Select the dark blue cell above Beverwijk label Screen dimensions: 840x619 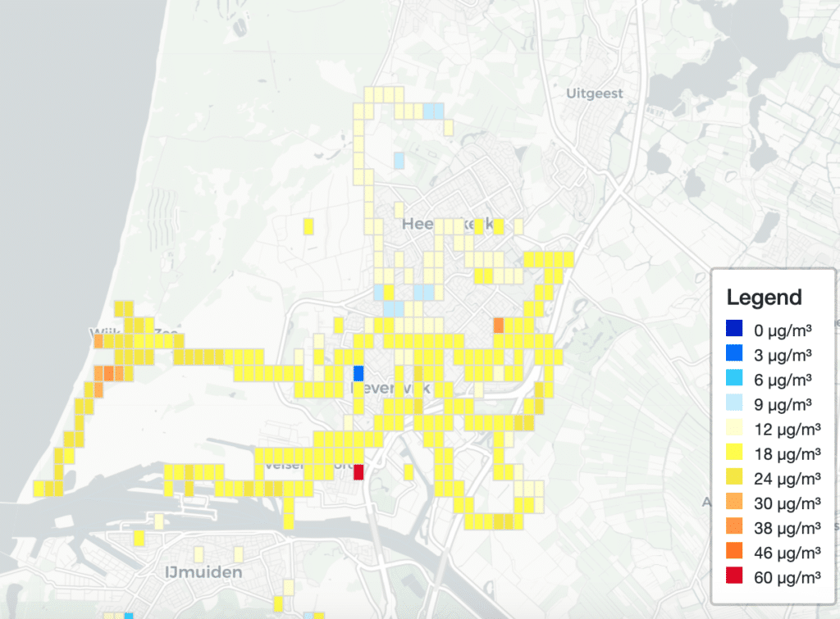pyautogui.click(x=358, y=374)
